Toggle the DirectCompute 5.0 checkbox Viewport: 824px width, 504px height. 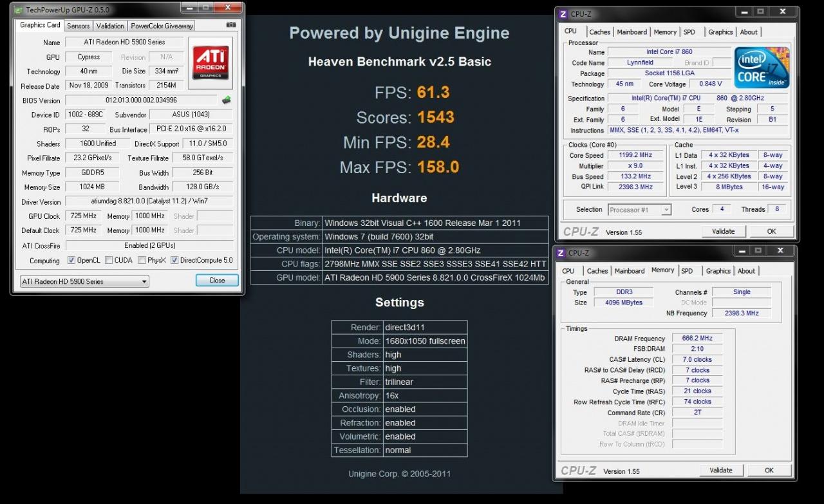tap(174, 261)
